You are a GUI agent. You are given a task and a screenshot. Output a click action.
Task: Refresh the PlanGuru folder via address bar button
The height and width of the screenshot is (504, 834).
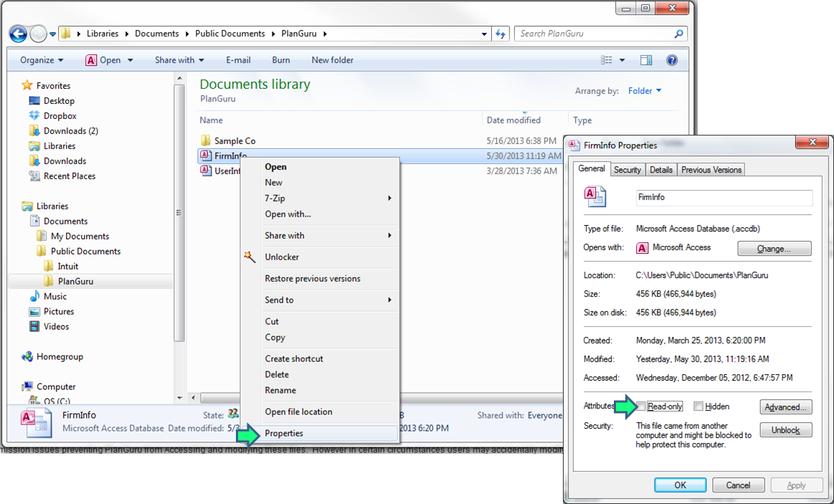point(500,34)
